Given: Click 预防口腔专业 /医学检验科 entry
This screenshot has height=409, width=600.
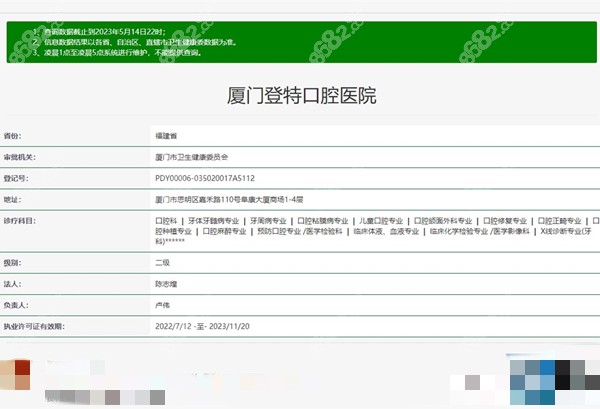Looking at the screenshot, I should 300,231.
